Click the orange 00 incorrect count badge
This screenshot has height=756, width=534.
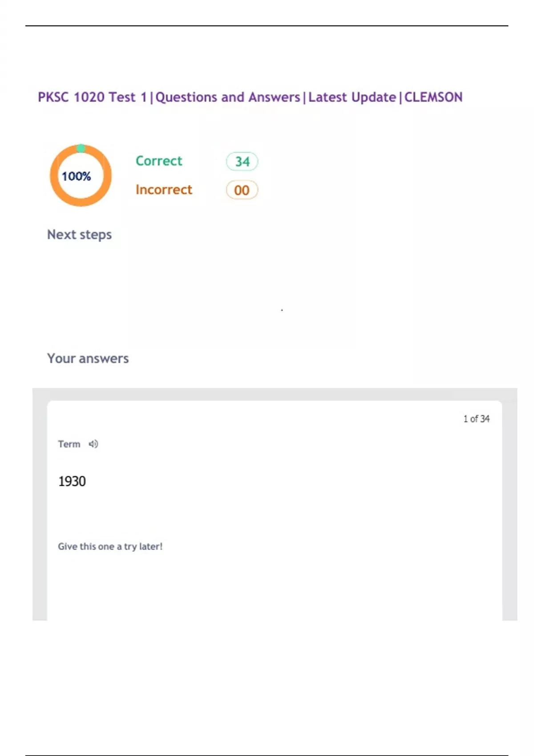(x=242, y=190)
